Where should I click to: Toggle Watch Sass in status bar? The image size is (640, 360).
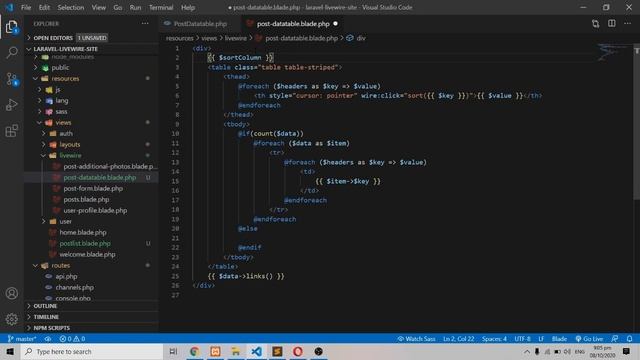[x=416, y=339]
